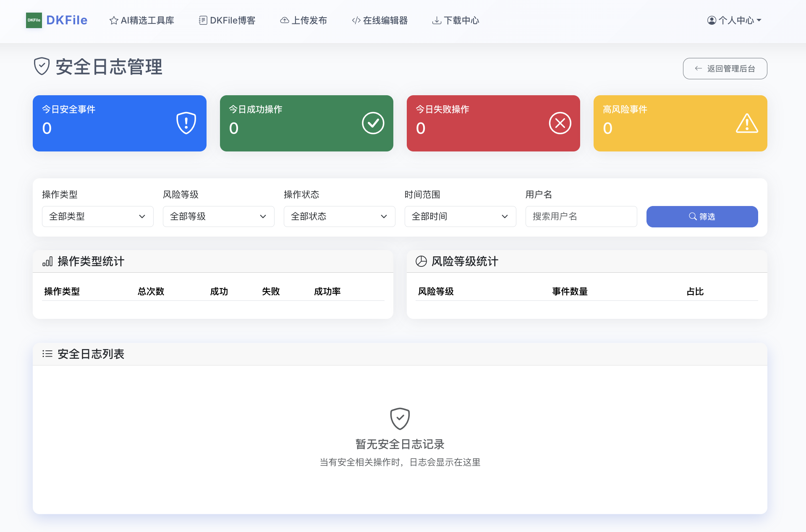Open the 全部状态 operation status dropdown
This screenshot has width=806, height=532.
tap(339, 216)
